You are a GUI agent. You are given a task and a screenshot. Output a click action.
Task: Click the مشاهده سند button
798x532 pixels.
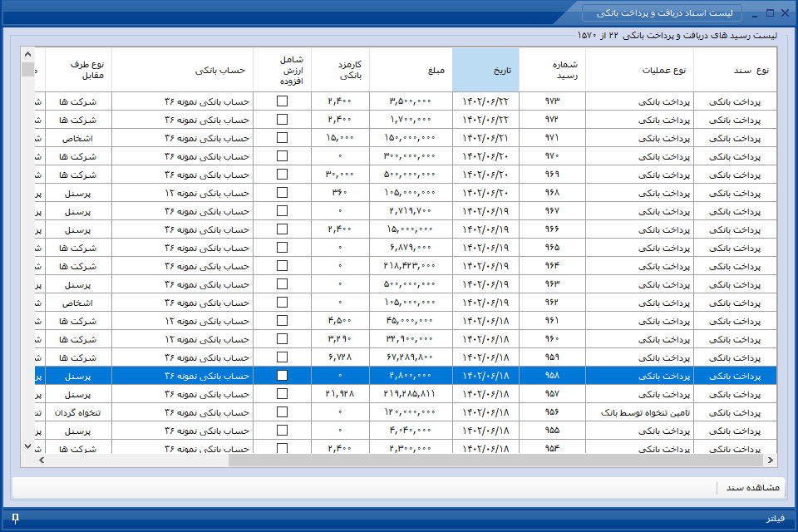[x=752, y=488]
